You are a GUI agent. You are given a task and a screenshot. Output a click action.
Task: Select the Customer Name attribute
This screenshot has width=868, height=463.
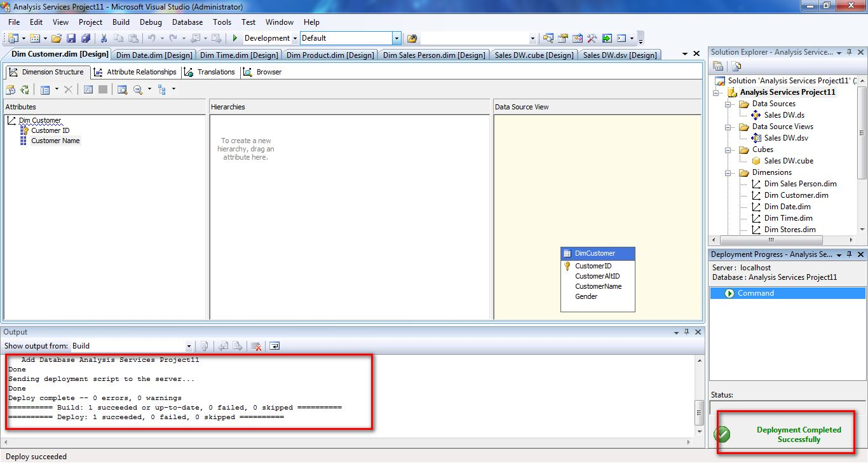tap(55, 141)
